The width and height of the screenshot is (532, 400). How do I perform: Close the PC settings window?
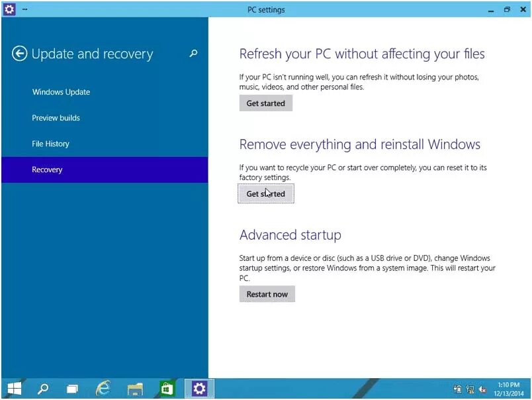tap(523, 9)
